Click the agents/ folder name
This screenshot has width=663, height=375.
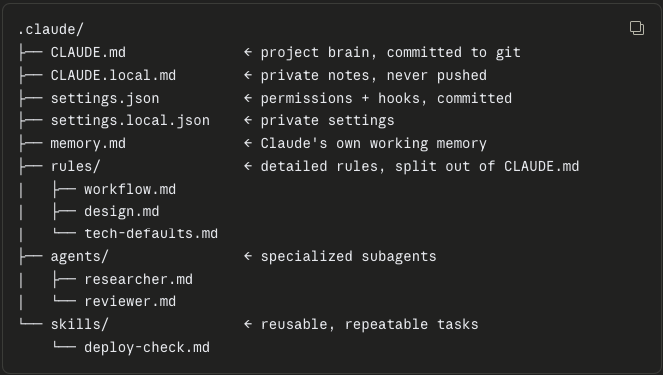[x=79, y=257]
